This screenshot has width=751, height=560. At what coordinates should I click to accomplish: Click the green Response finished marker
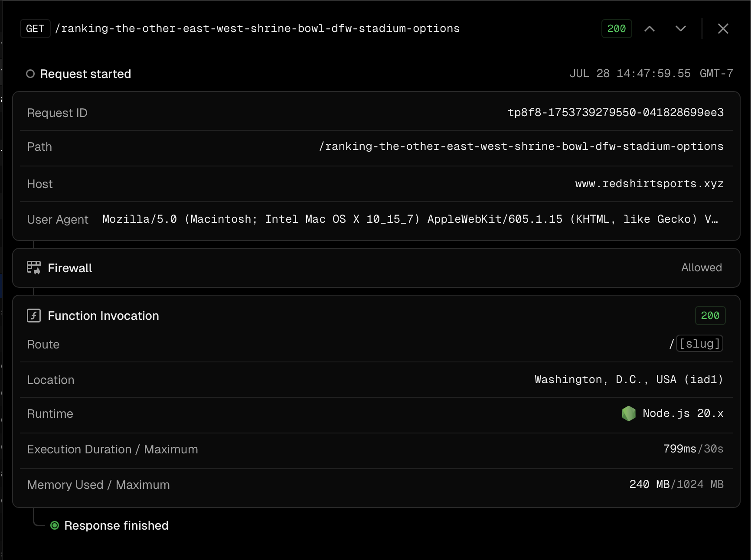click(55, 526)
